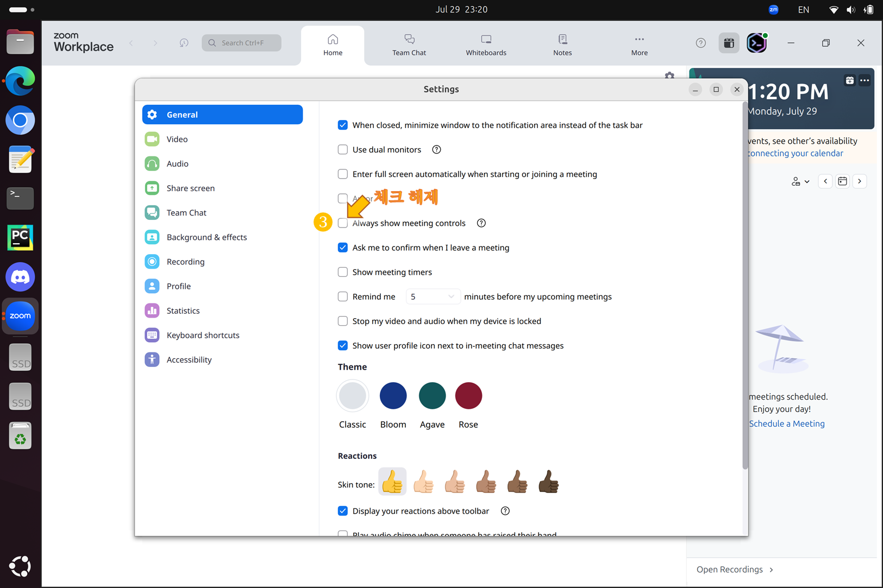Expand the calendar people filter dropdown

coord(800,181)
